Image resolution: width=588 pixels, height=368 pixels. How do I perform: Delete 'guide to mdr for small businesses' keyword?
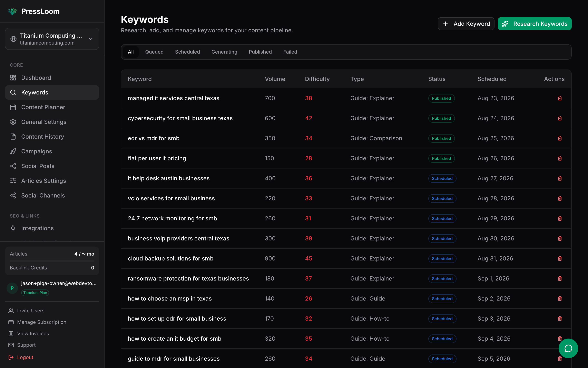click(560, 359)
